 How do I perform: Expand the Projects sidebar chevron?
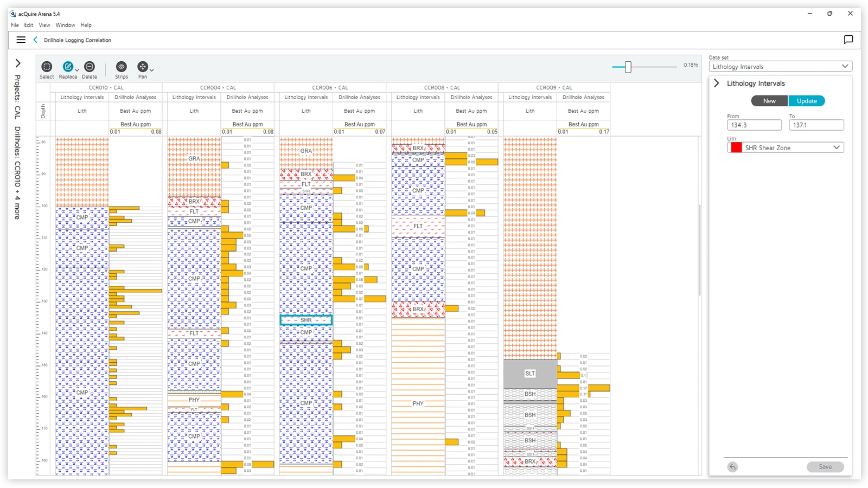[18, 63]
